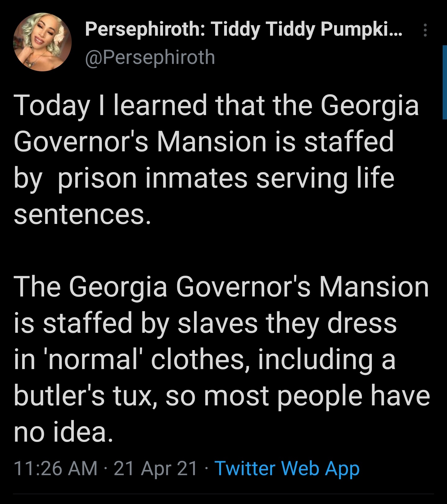The image size is (447, 504).
Task: Open the Twitter Web App source link
Action: [x=287, y=468]
